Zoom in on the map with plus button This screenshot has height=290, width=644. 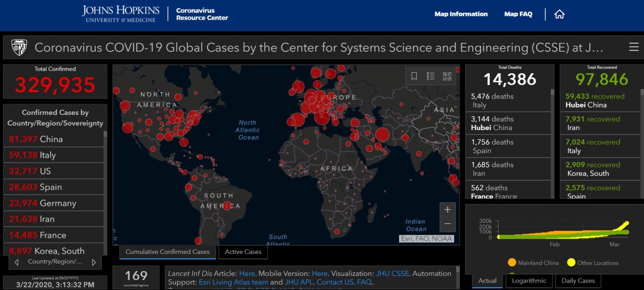tap(448, 210)
